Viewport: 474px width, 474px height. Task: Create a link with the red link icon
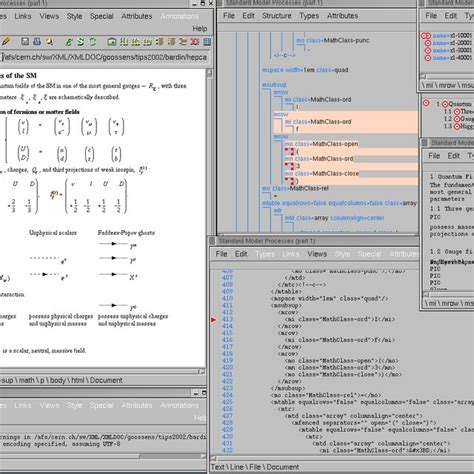pyautogui.click(x=195, y=42)
